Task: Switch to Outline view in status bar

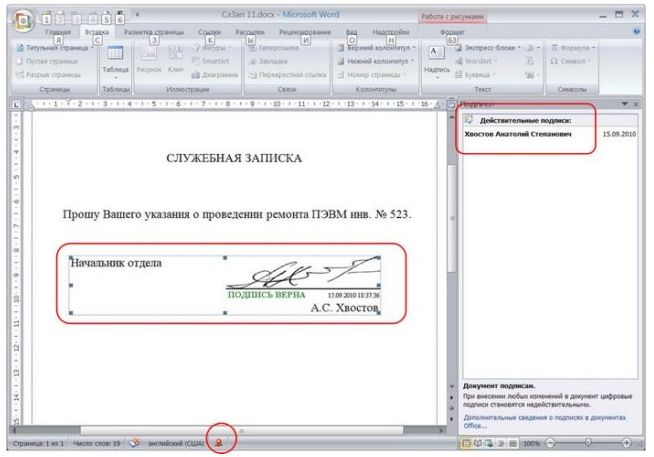Action: [501, 443]
